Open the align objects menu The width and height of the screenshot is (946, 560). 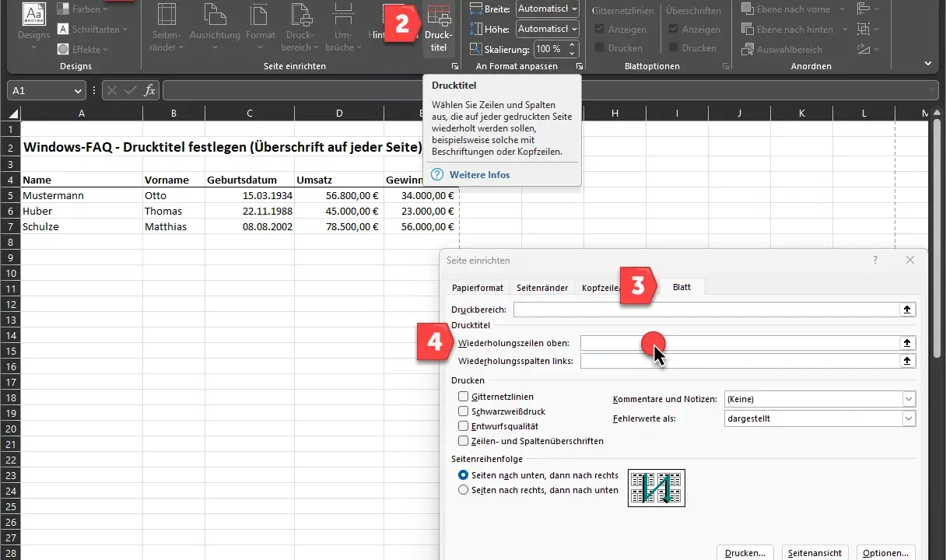click(868, 9)
